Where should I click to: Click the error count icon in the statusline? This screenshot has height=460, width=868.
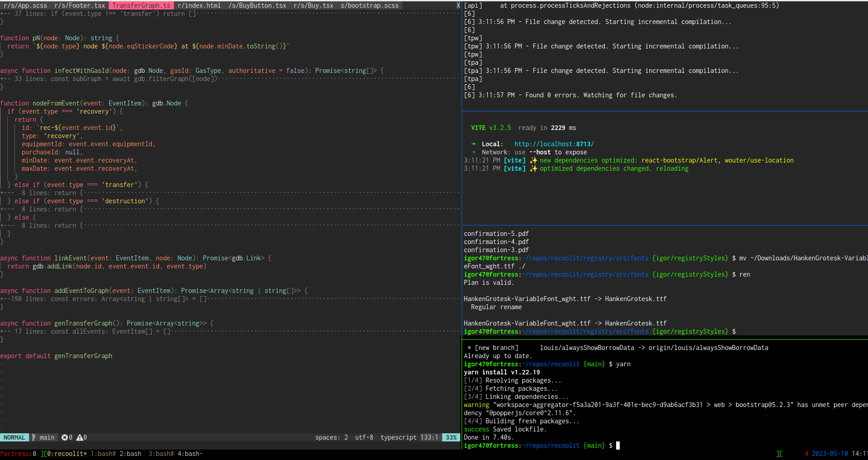click(x=65, y=437)
